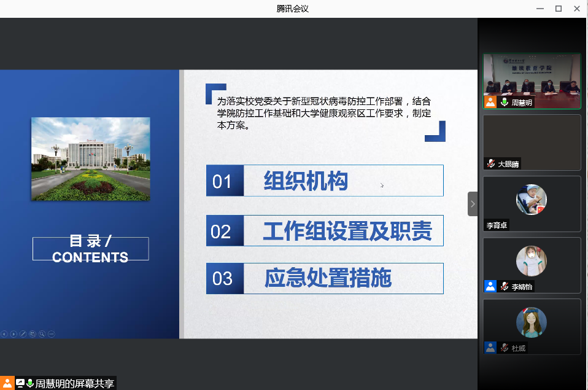Viewport: 588px width, 390px height.
Task: Collapse the participant video sidebar
Action: coord(472,203)
